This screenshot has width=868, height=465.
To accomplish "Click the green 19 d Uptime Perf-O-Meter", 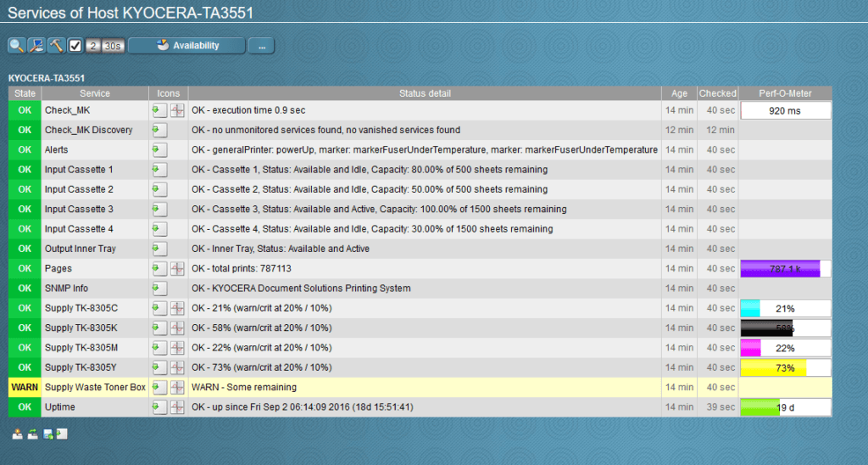I will [786, 407].
